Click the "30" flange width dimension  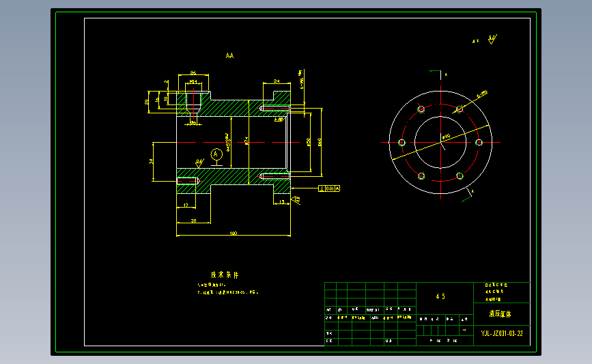click(193, 221)
